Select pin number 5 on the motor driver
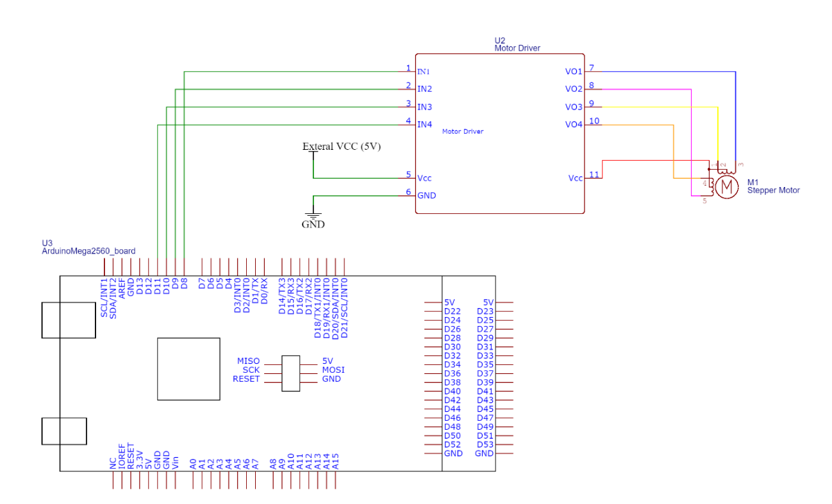Image resolution: width=832 pixels, height=504 pixels. [x=408, y=174]
